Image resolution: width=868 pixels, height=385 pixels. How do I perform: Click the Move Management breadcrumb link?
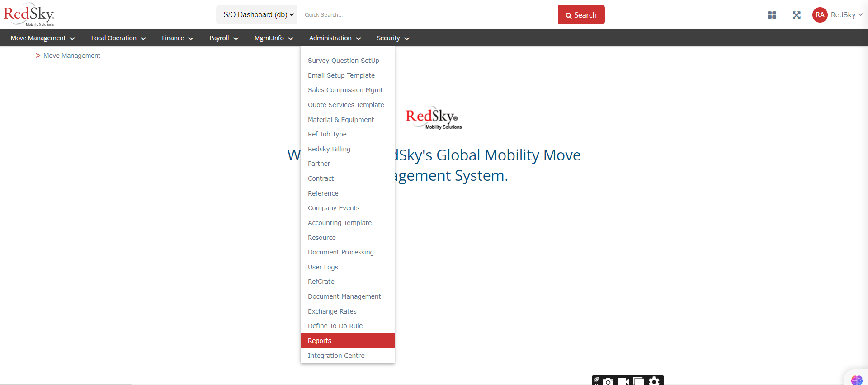coord(71,56)
